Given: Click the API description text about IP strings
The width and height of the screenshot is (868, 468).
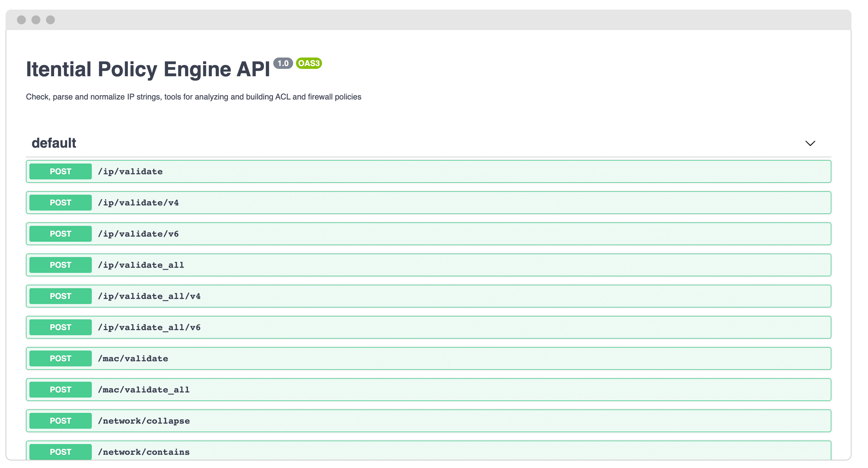Looking at the screenshot, I should tap(193, 97).
